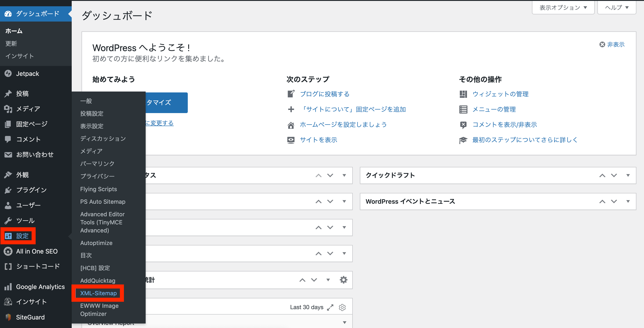The height and width of the screenshot is (328, 644).
Task: Click the widgets grid icon beside ウィジェットの管理
Action: point(463,94)
